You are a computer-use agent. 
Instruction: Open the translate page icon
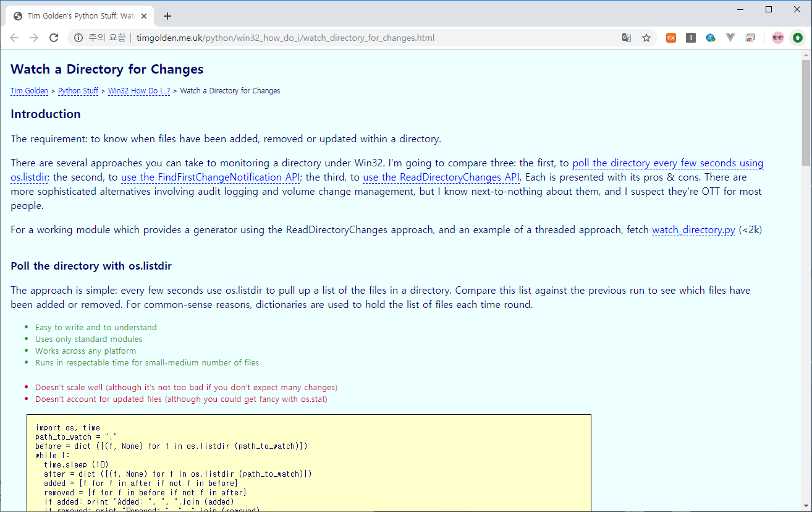pos(627,38)
